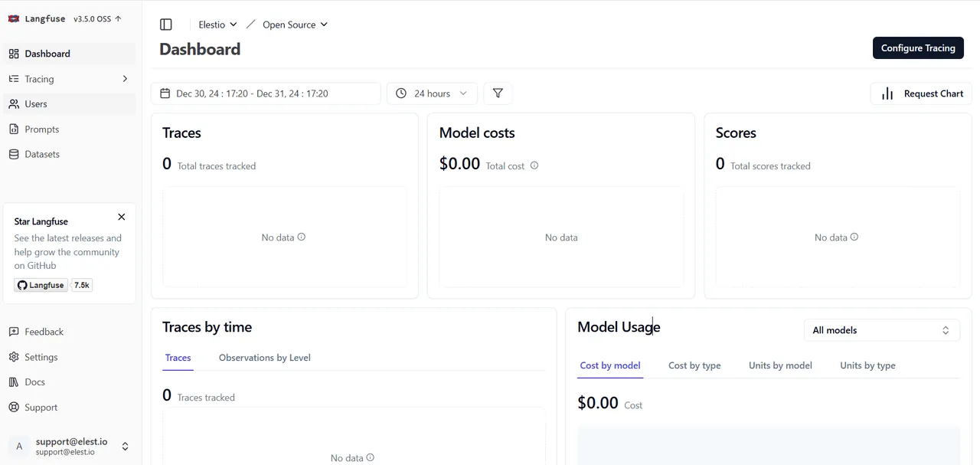Click the bar chart icon in Request Chart
The width and height of the screenshot is (980, 465).
(887, 93)
